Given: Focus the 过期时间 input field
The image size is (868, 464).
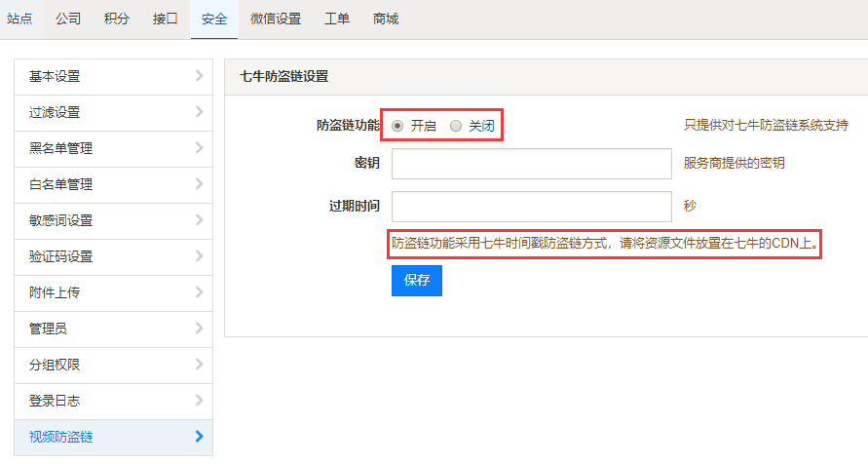Looking at the screenshot, I should [532, 207].
